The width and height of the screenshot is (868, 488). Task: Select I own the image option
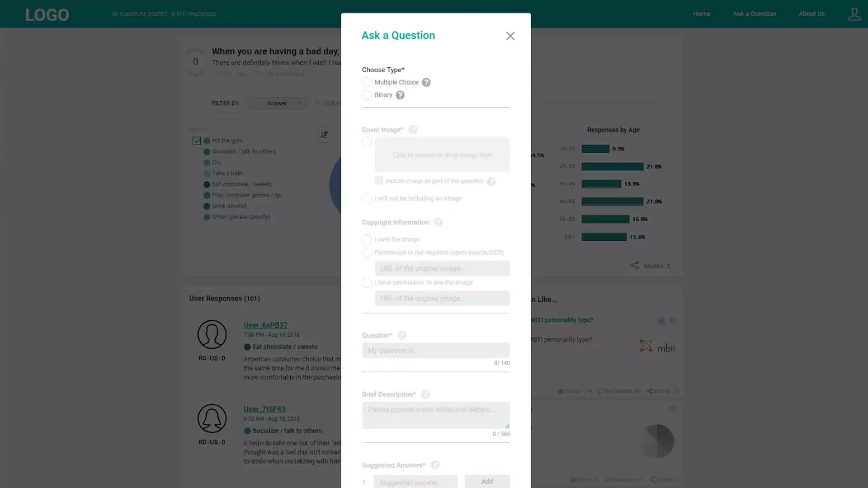tap(367, 239)
